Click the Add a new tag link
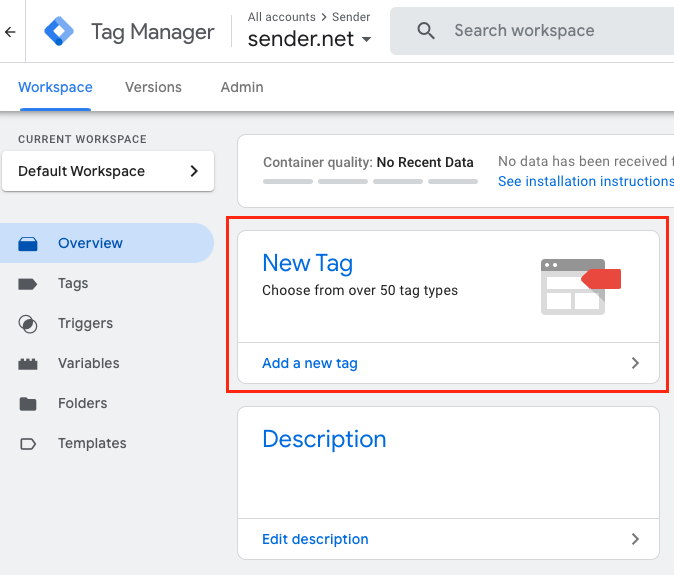This screenshot has height=575, width=674. click(x=310, y=364)
